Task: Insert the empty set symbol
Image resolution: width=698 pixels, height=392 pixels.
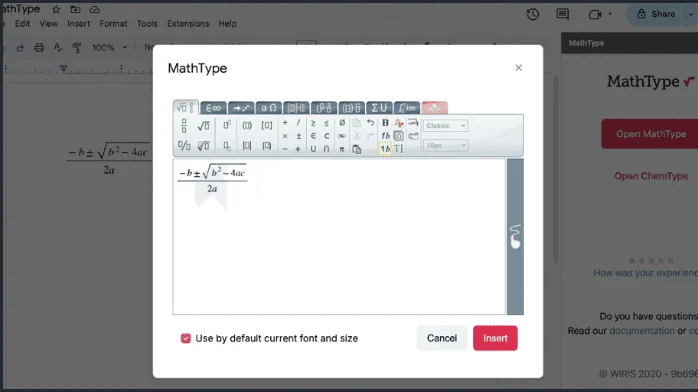Action: 341,123
